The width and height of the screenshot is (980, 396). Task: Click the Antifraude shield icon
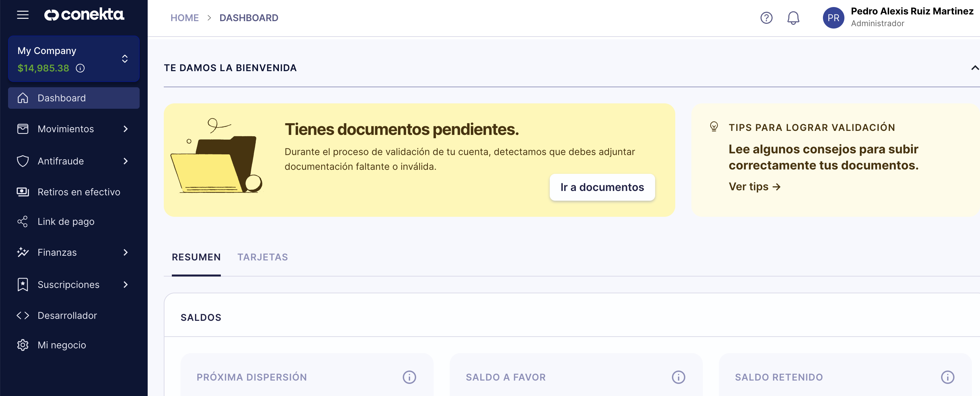pos(23,161)
